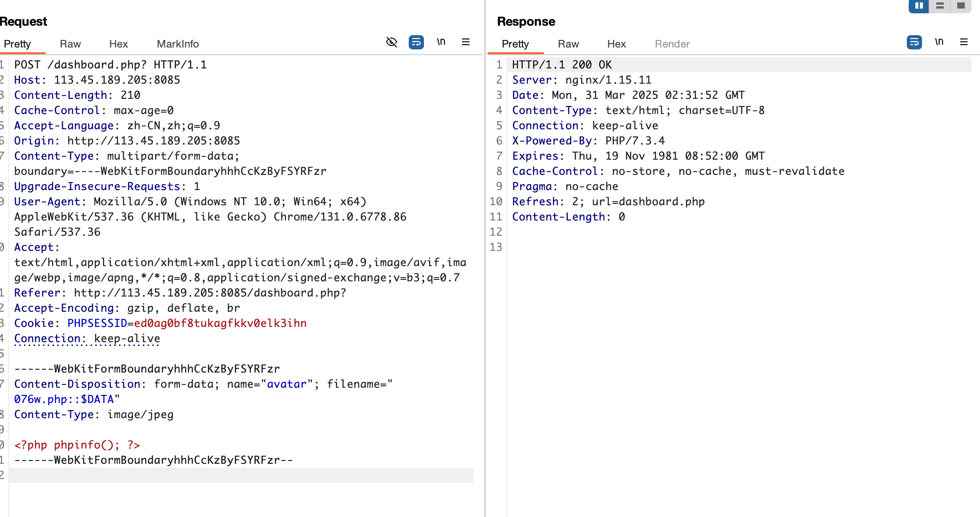Show non-printable \n characters in Response
Viewport: 980px width, 517px height.
(939, 42)
